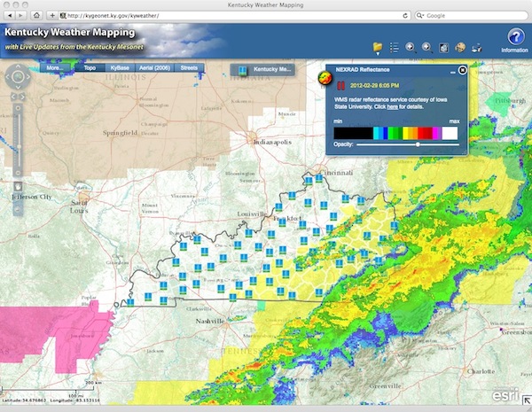Click the globe full extent button
The height and width of the screenshot is (412, 532).
[x=18, y=77]
